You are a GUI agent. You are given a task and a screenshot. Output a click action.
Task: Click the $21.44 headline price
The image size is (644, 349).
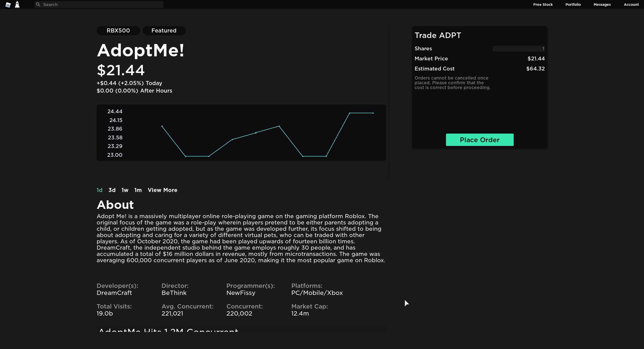[x=121, y=70]
